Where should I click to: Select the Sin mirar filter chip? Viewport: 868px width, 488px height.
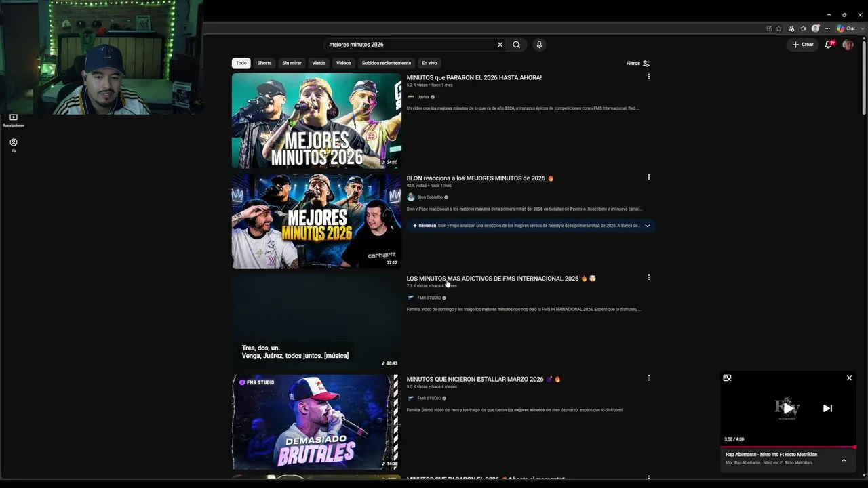(292, 63)
